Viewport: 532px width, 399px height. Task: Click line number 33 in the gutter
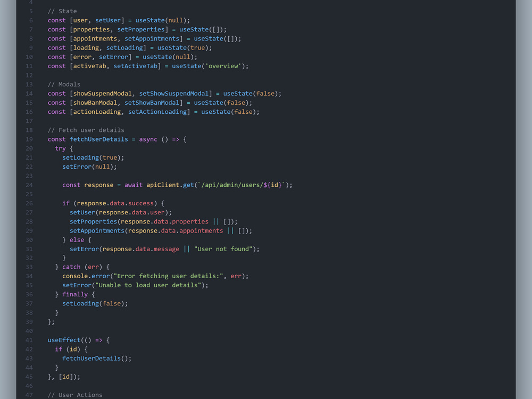point(29,268)
